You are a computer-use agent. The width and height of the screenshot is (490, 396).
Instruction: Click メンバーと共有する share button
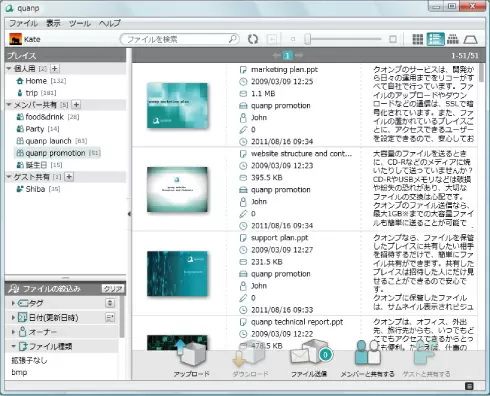tap(367, 359)
